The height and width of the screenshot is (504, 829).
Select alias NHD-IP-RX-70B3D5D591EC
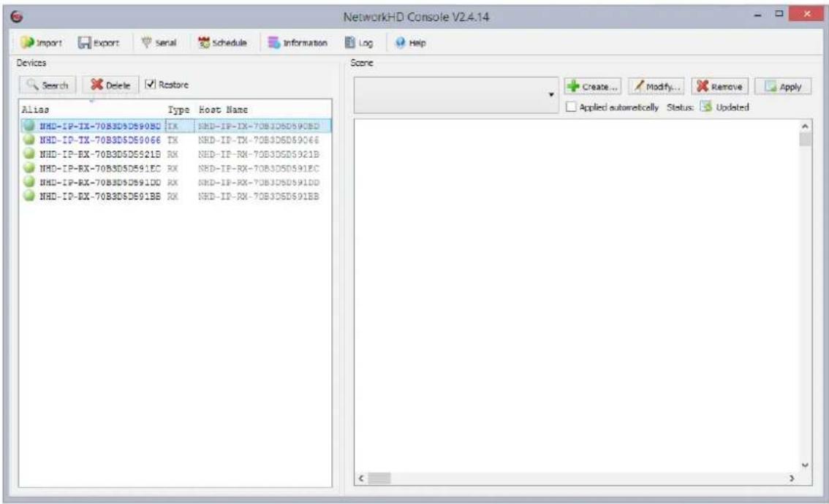pyautogui.click(x=100, y=169)
